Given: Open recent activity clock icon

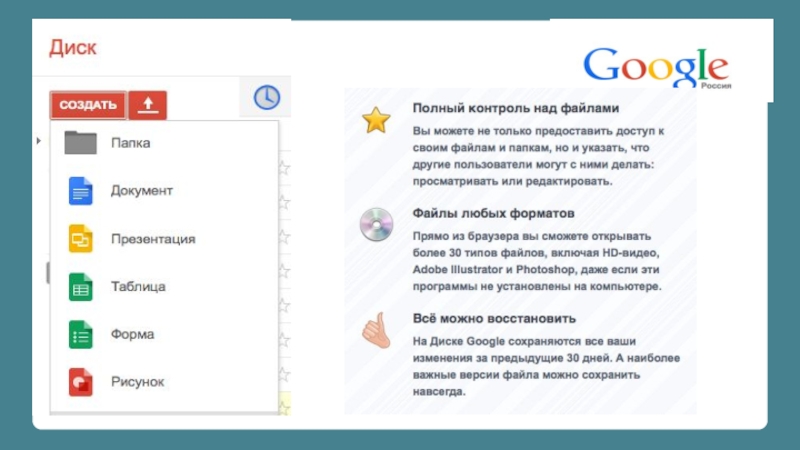Looking at the screenshot, I should click(x=267, y=97).
